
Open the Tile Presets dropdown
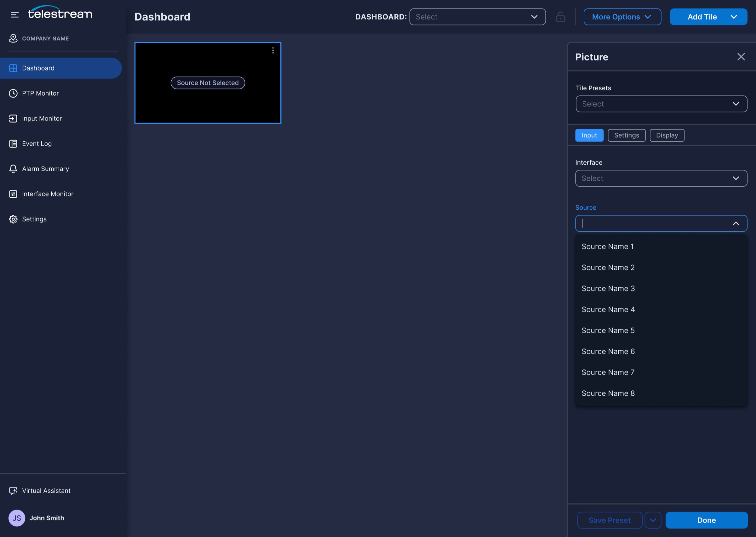click(x=661, y=104)
